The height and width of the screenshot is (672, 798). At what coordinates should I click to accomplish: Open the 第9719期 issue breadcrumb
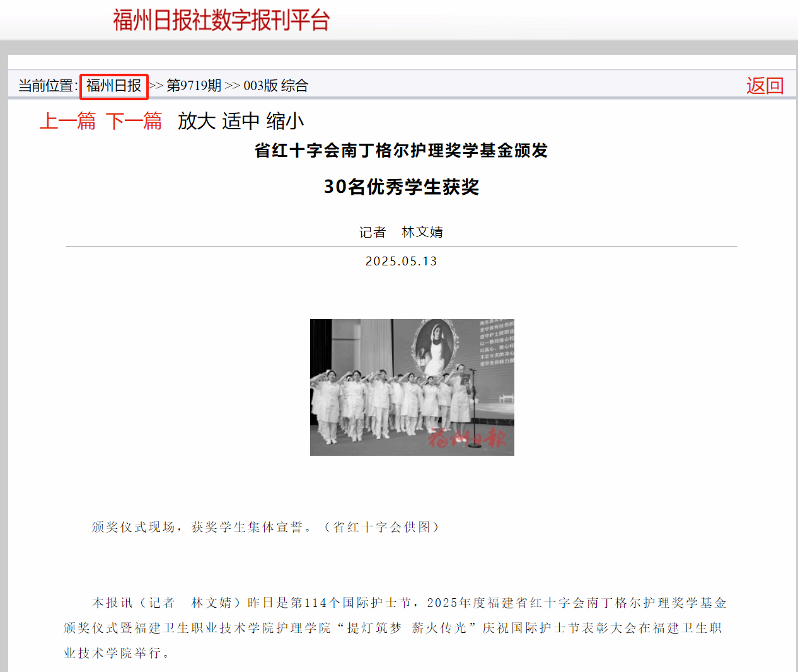click(x=194, y=86)
